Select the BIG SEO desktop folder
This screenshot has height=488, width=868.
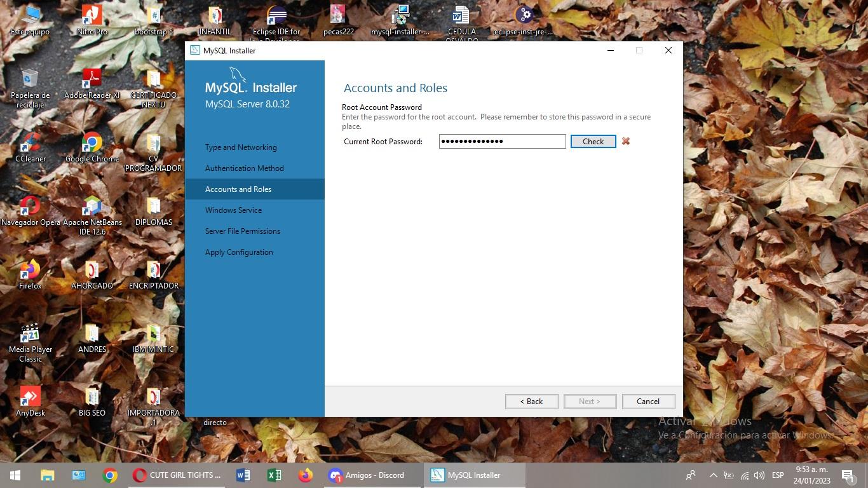[x=92, y=402]
